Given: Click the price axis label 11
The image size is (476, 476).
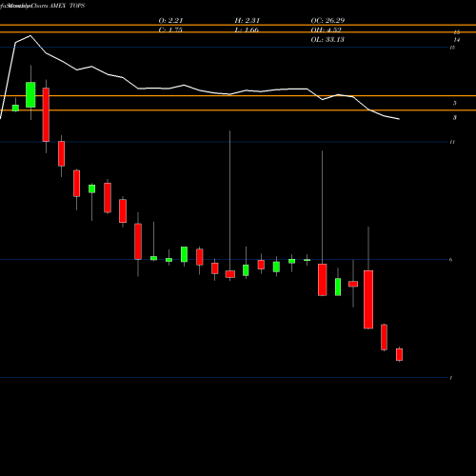Looking at the screenshot, I should tap(452, 142).
